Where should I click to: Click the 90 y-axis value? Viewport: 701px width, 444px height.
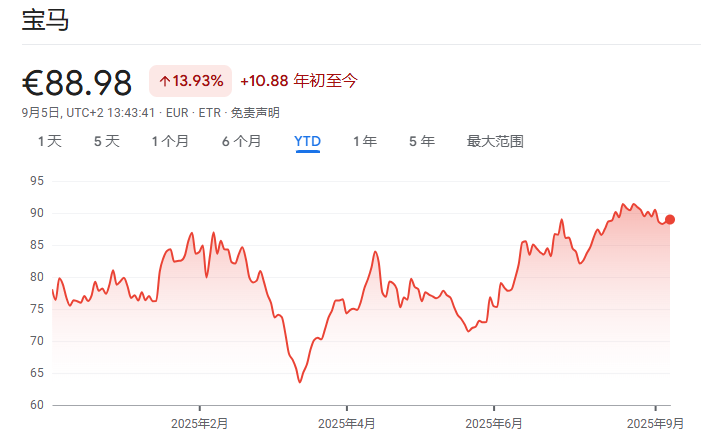pyautogui.click(x=37, y=213)
